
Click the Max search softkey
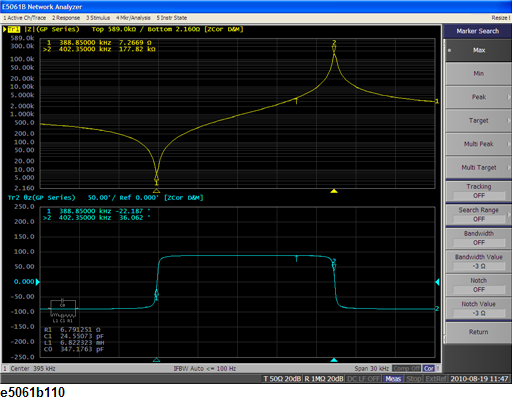[479, 50]
